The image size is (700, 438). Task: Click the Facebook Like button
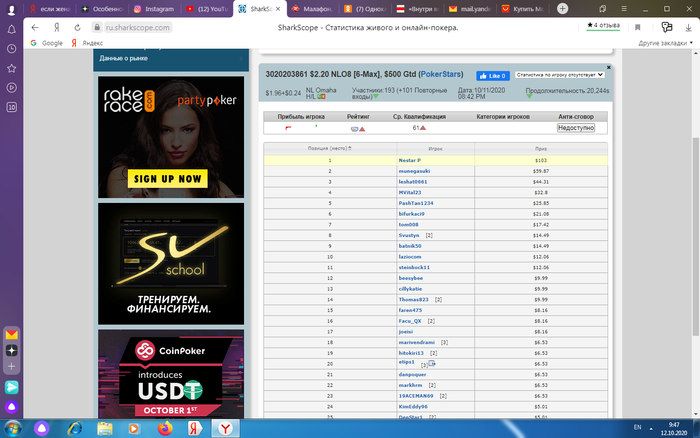(x=493, y=76)
